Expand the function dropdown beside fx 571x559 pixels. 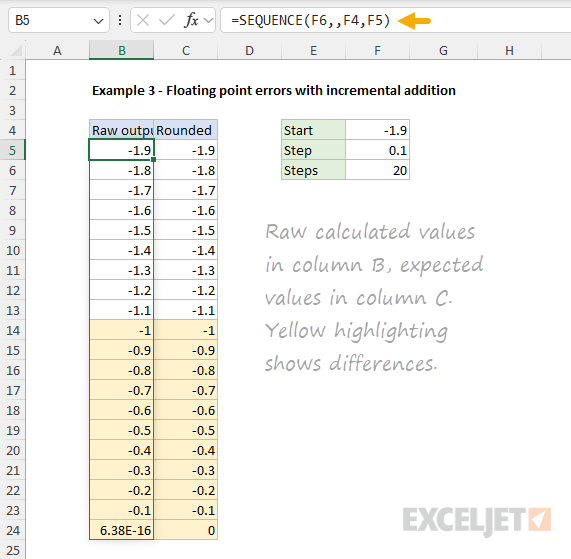click(x=209, y=20)
